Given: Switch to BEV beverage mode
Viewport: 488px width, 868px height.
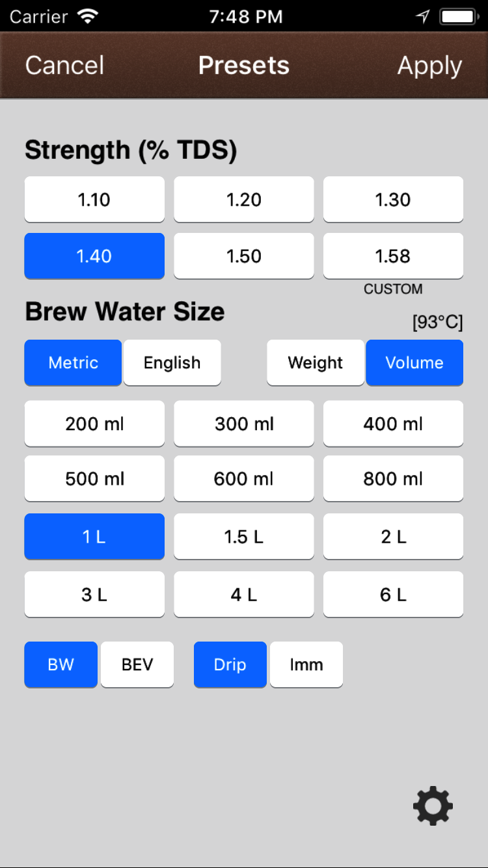Looking at the screenshot, I should 137,664.
